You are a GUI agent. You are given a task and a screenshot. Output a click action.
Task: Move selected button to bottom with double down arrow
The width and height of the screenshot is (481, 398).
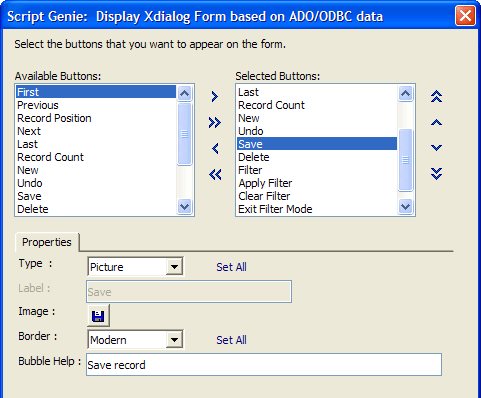(x=436, y=174)
